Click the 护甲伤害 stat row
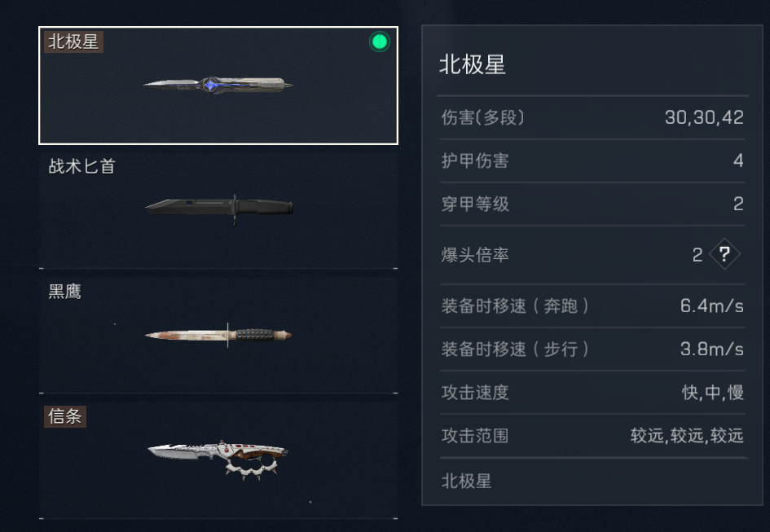This screenshot has width=770, height=532. click(592, 160)
